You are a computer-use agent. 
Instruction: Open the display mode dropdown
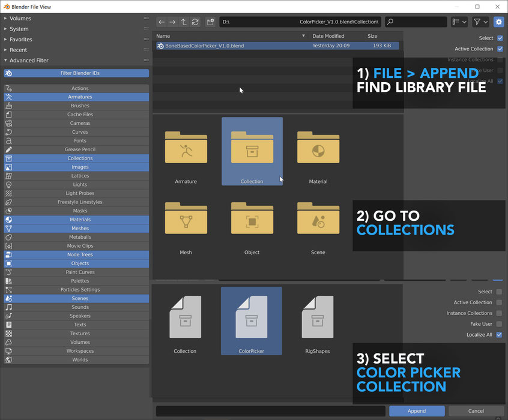(459, 22)
